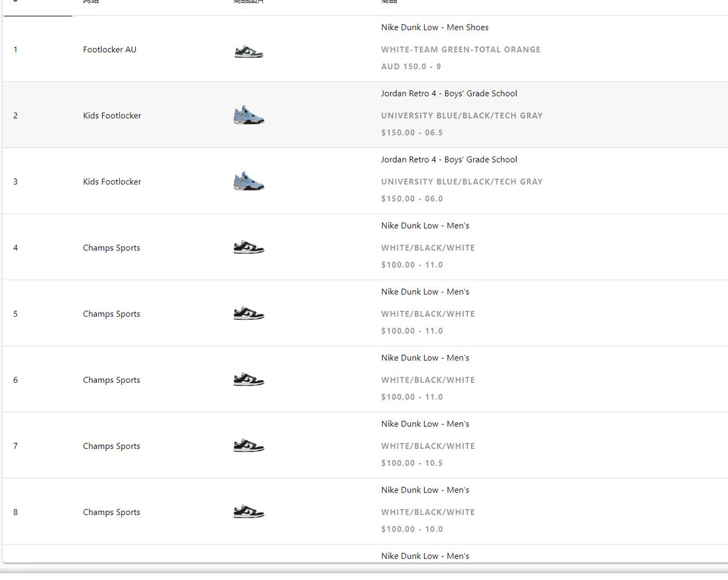
Task: Click '$100.00 - 11.0' in row 6
Action: point(412,397)
